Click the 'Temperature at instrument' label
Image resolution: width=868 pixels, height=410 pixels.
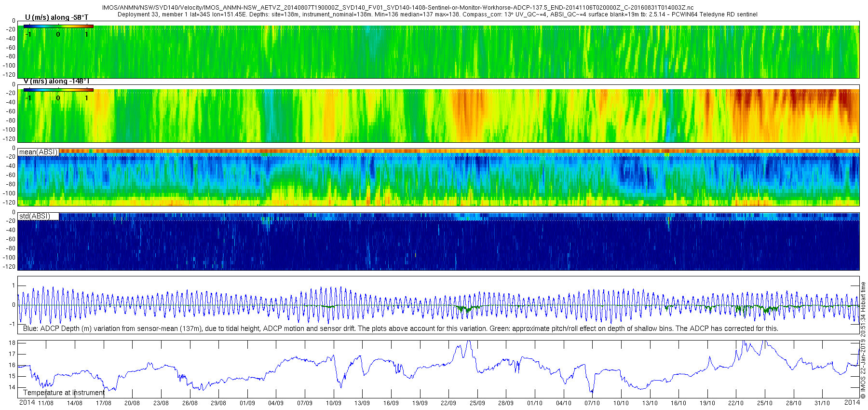coord(64,393)
